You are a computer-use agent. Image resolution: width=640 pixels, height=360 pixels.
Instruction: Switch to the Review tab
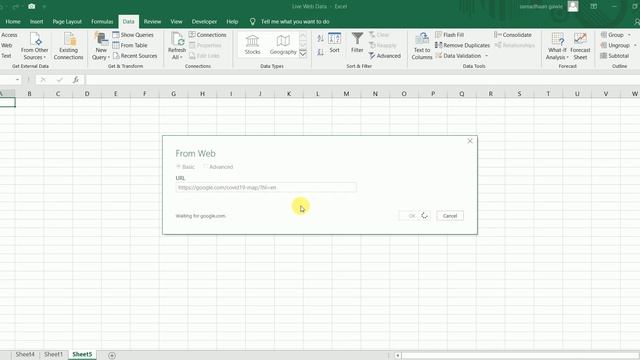click(x=152, y=22)
